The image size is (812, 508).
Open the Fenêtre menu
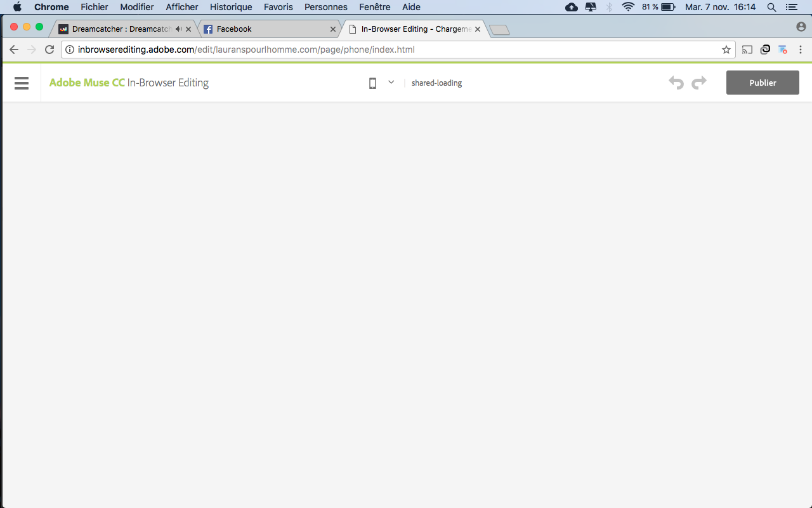pos(375,7)
